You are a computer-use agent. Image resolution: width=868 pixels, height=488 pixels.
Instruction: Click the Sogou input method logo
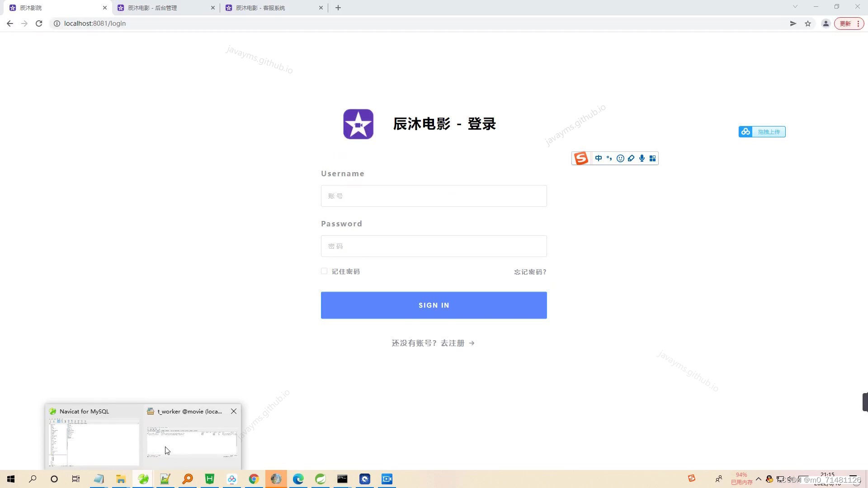tap(581, 158)
